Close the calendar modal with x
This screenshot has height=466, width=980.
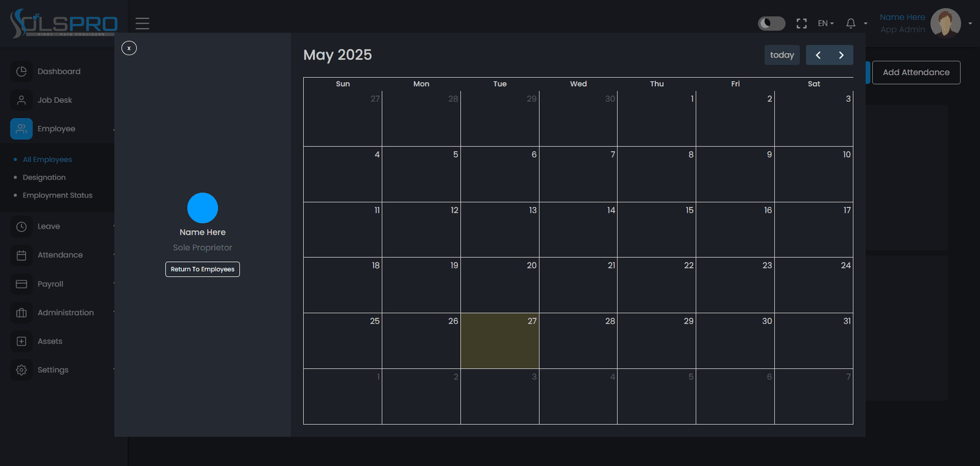(x=129, y=48)
